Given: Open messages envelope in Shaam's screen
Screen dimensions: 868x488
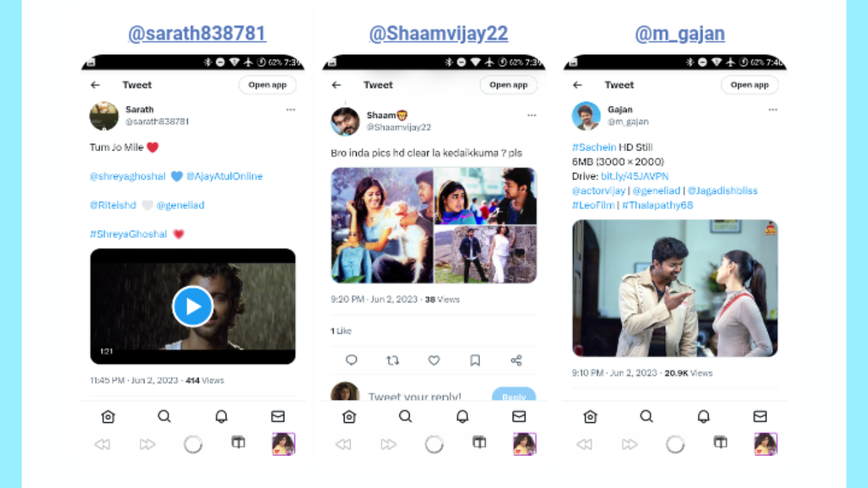Looking at the screenshot, I should tap(519, 416).
